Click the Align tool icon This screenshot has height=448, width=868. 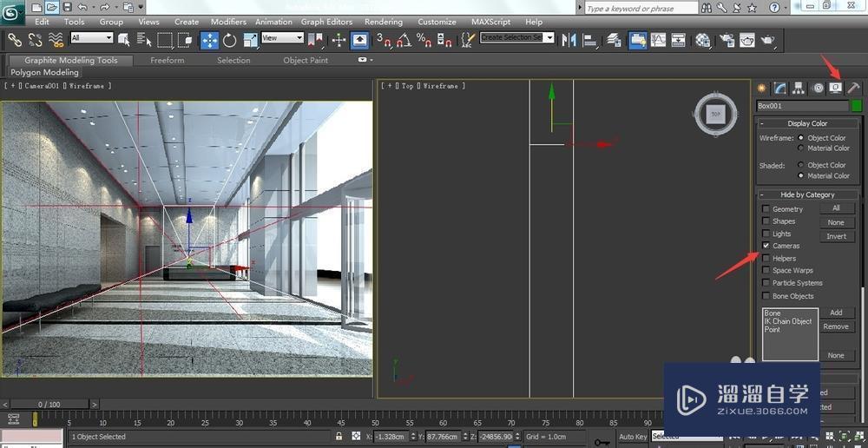coord(590,39)
